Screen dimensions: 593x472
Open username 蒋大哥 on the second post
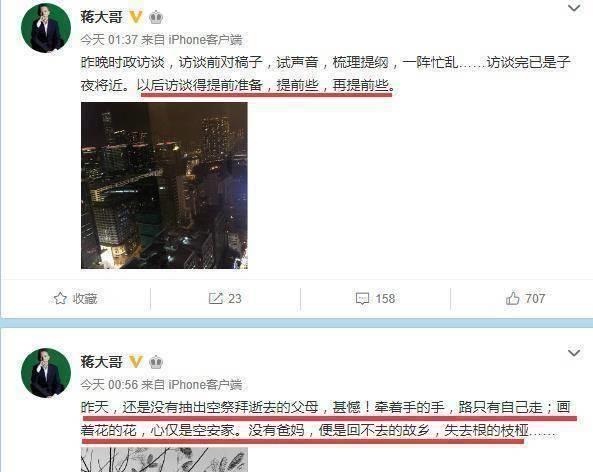click(x=101, y=362)
